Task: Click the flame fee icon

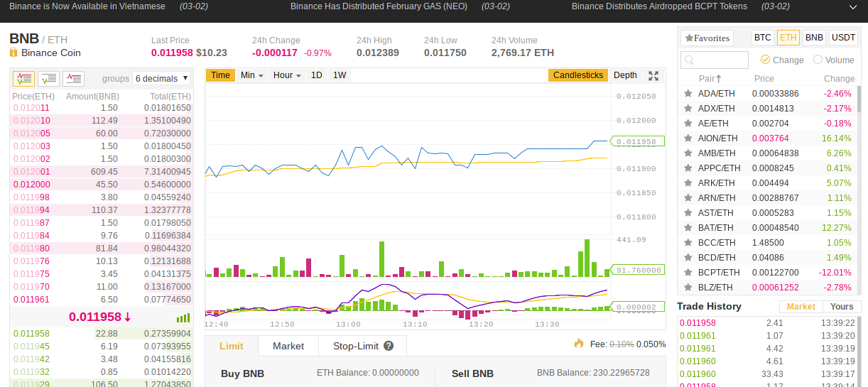Action: (579, 343)
